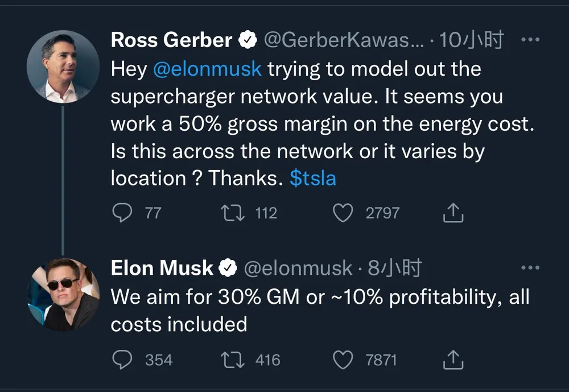Open the @elonmusk handle in reply header
Image resolution: width=569 pixels, height=392 pixels.
click(298, 268)
